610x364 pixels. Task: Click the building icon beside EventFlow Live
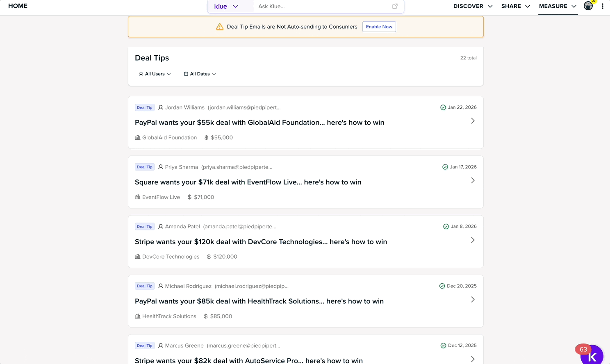point(138,197)
